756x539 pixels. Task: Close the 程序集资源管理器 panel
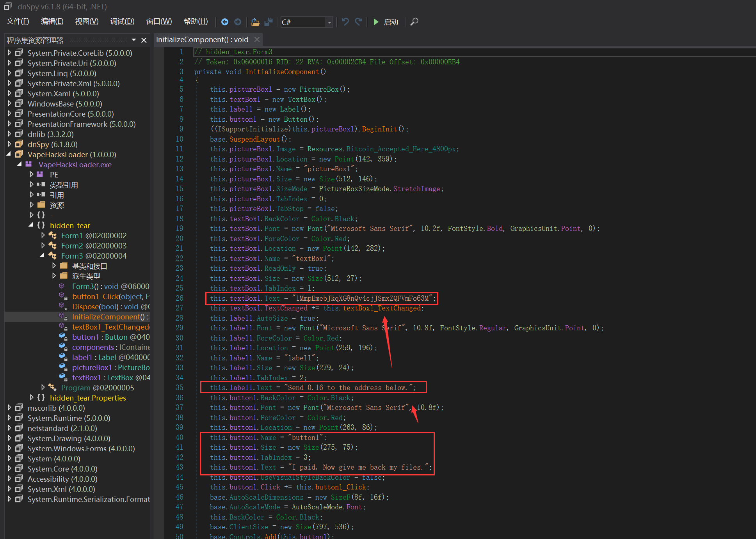point(144,40)
